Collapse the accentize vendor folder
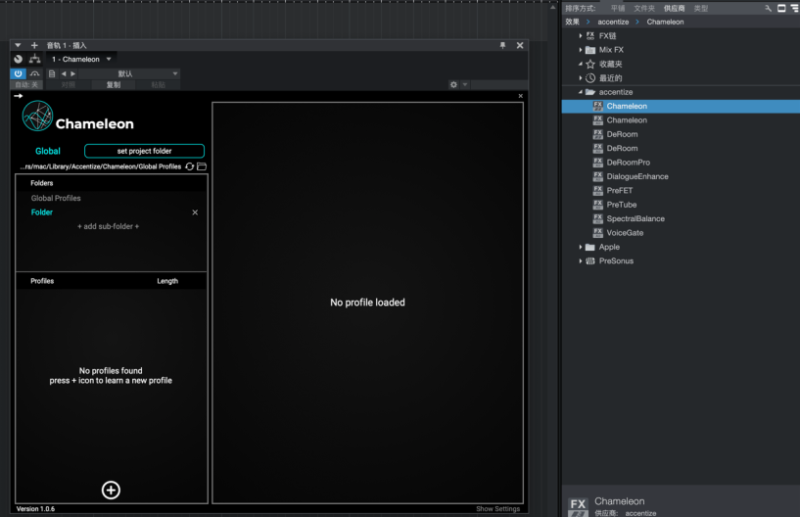Screen dimensions: 800x517 (x=581, y=91)
